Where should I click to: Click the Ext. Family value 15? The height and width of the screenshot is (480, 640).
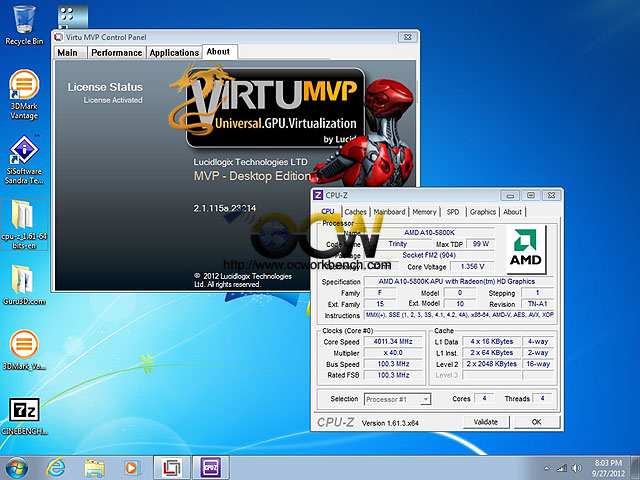pos(380,304)
